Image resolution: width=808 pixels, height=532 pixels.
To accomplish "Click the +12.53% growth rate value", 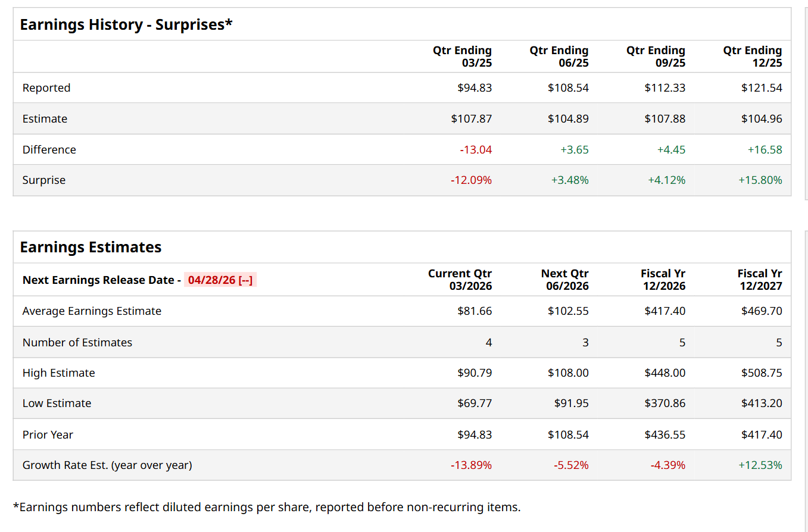I will pos(760,465).
